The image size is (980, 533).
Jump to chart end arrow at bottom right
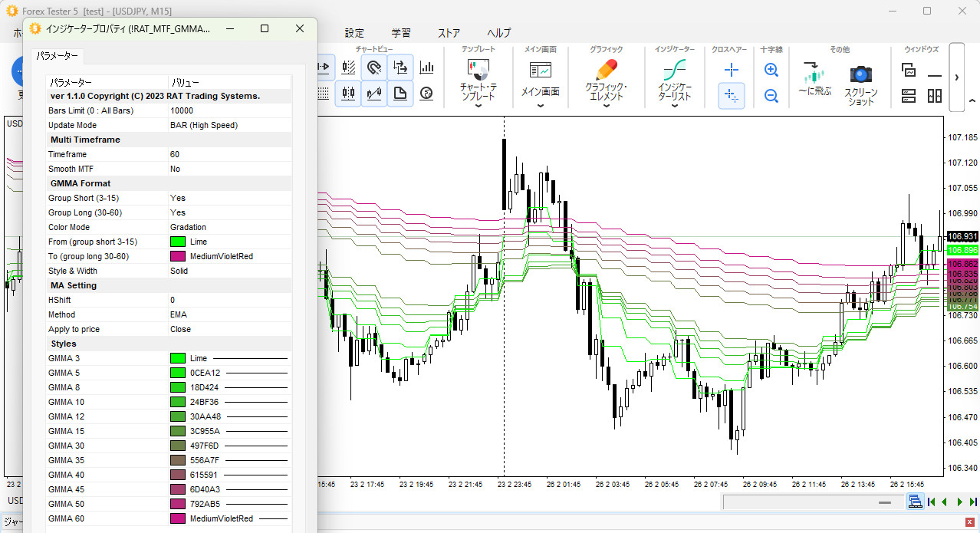973,502
